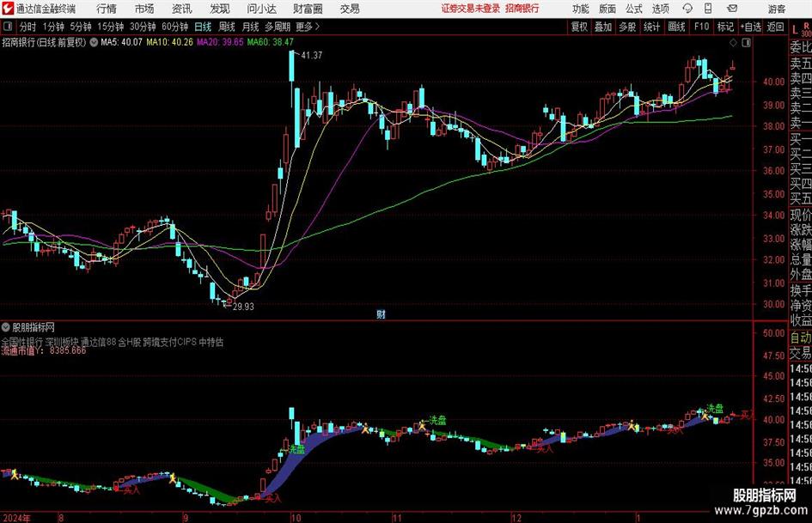This screenshot has width=812, height=523.
Task: Switch to the 1分钟 period tab
Action: coord(53,27)
